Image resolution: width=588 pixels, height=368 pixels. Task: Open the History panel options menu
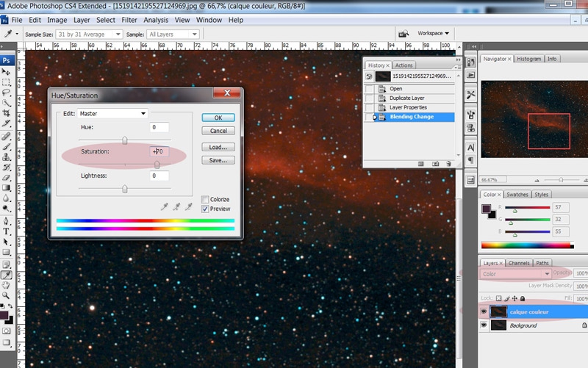(457, 67)
